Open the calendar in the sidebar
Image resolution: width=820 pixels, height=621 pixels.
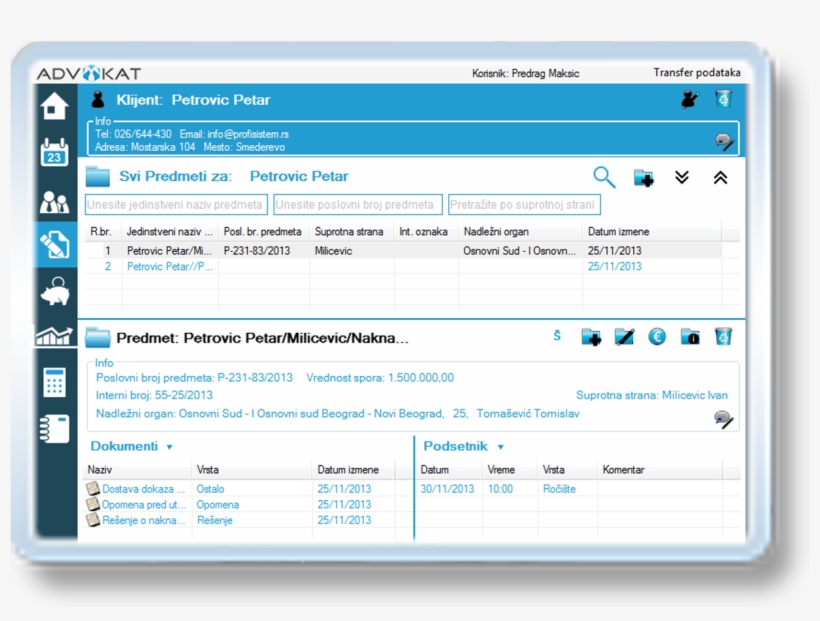54,154
